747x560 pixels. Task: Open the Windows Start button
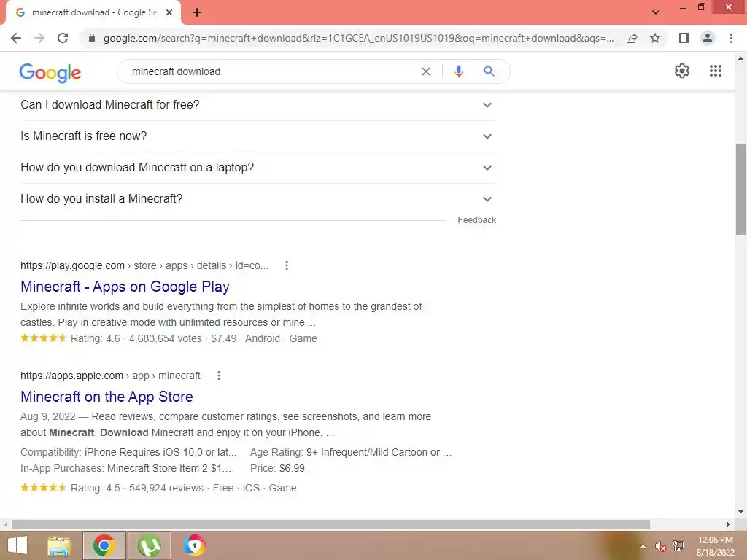tap(18, 545)
